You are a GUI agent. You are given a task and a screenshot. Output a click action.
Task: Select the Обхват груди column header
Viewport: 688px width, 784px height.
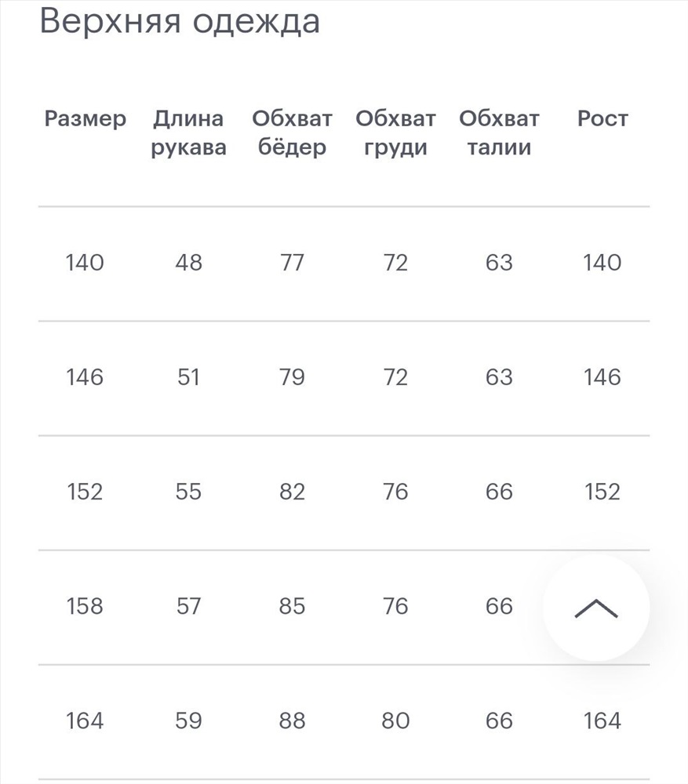395,132
